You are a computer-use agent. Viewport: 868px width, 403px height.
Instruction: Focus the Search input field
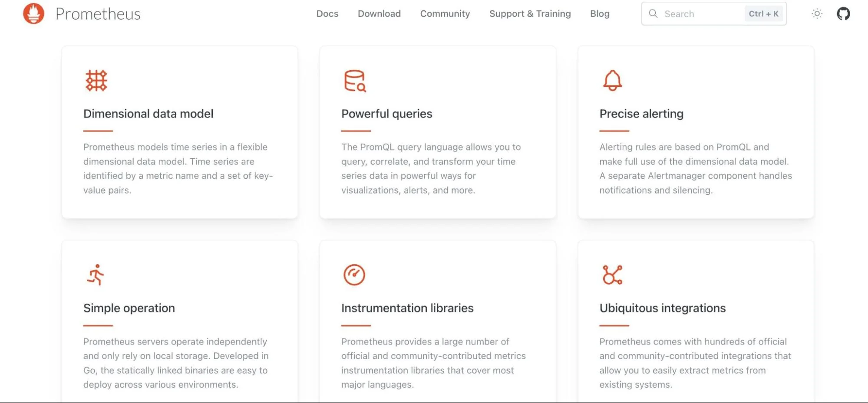click(714, 13)
